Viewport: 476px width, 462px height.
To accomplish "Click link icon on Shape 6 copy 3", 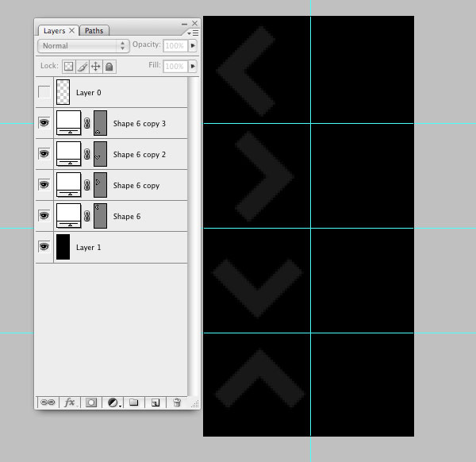I will click(87, 123).
